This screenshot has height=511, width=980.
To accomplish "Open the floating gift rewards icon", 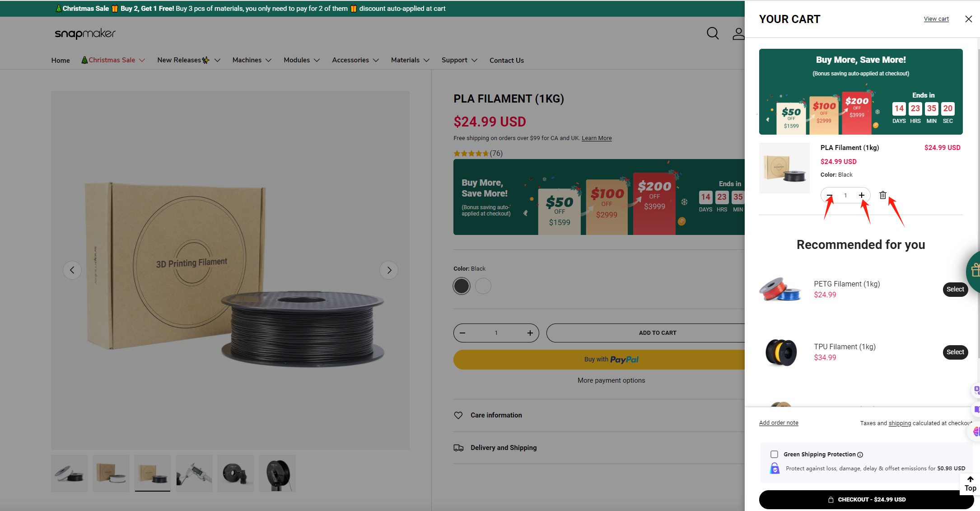I will (x=974, y=271).
